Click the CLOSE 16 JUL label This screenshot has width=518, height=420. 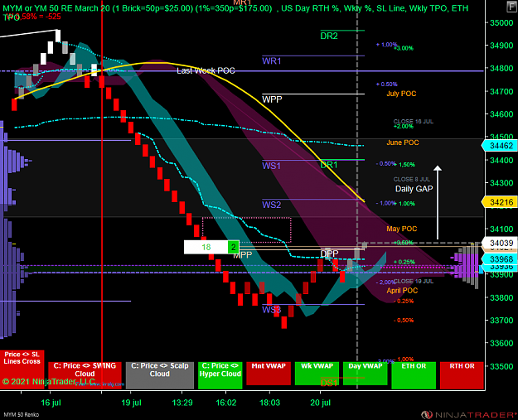(x=414, y=122)
